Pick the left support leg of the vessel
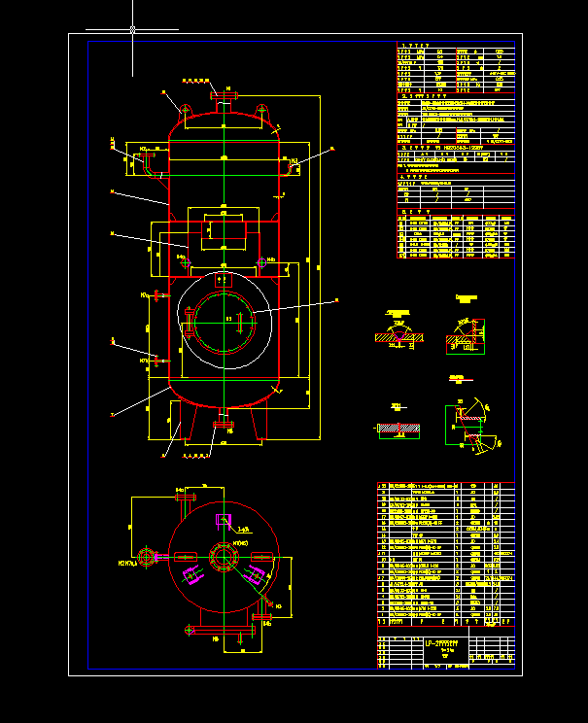 coord(189,420)
